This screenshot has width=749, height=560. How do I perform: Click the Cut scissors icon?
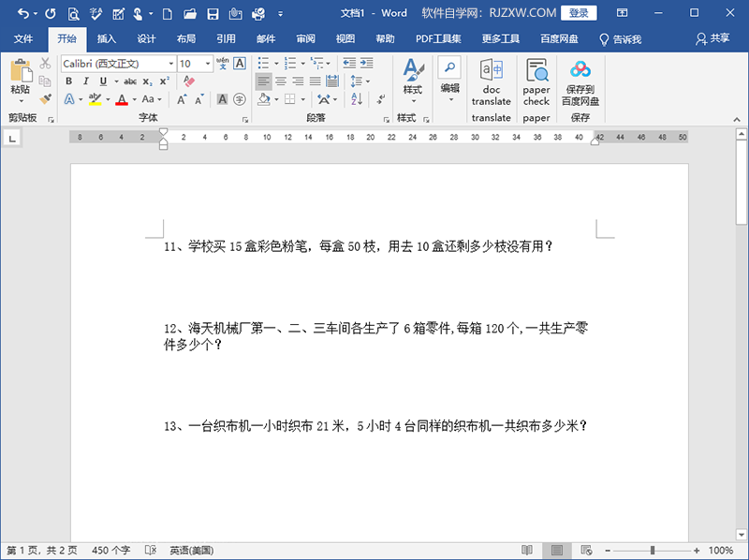tap(45, 63)
